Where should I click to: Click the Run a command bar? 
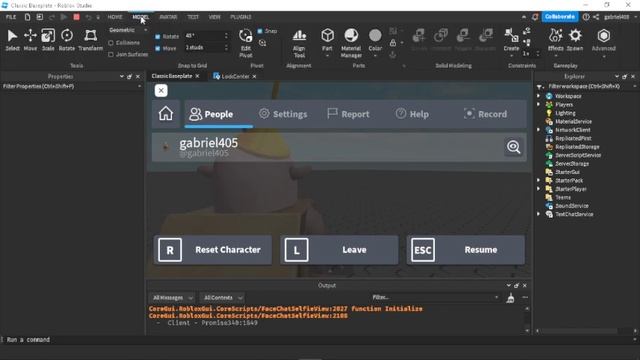[318, 340]
